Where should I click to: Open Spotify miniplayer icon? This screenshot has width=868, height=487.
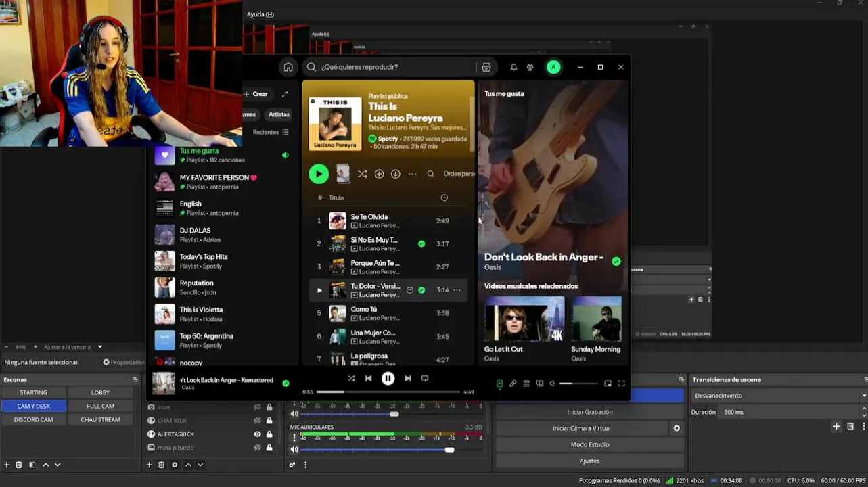(x=608, y=384)
